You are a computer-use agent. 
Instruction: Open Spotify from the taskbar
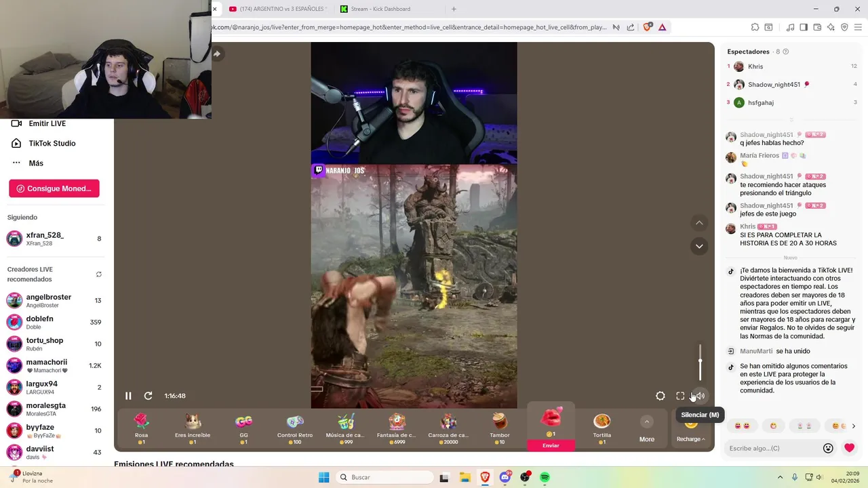(545, 477)
